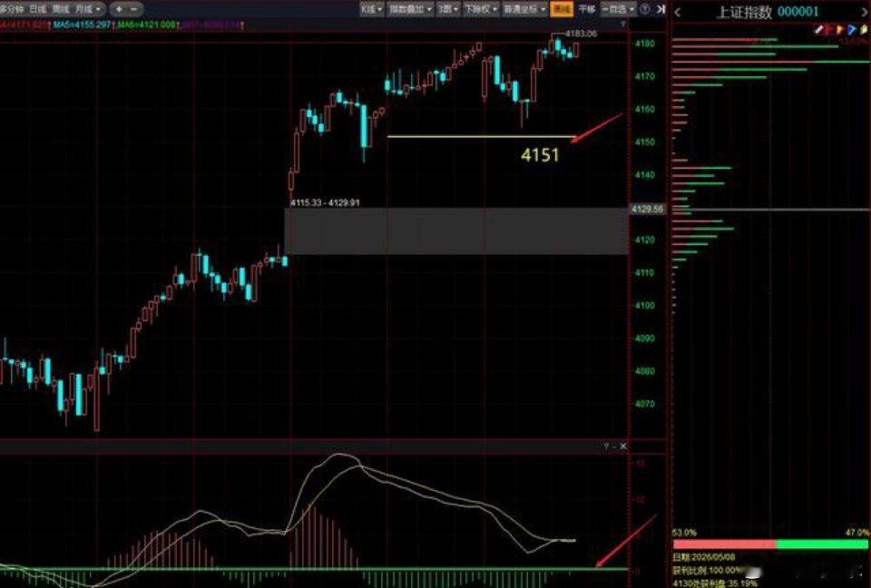This screenshot has height=588, width=871.
Task: Go to previous stock with left chevron
Action: tap(678, 12)
